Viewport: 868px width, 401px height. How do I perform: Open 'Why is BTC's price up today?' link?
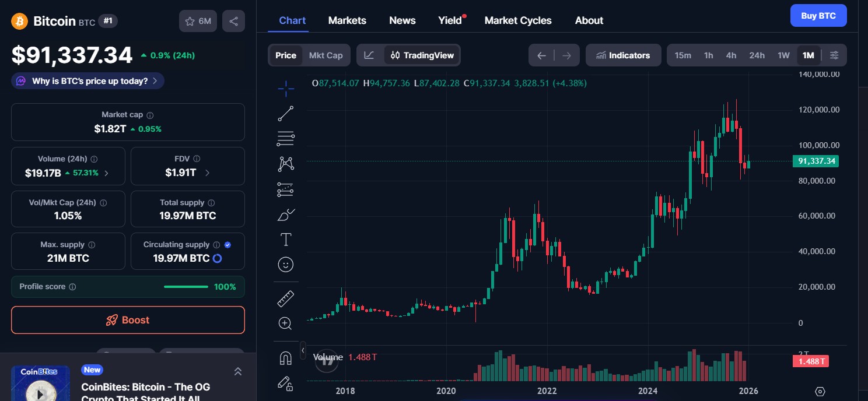click(x=87, y=81)
